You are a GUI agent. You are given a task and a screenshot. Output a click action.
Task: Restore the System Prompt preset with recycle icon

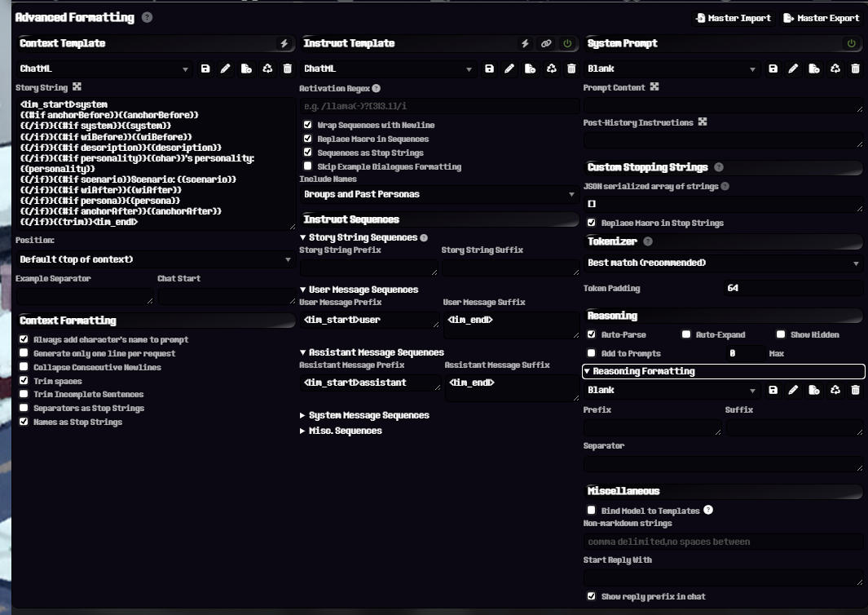point(835,69)
